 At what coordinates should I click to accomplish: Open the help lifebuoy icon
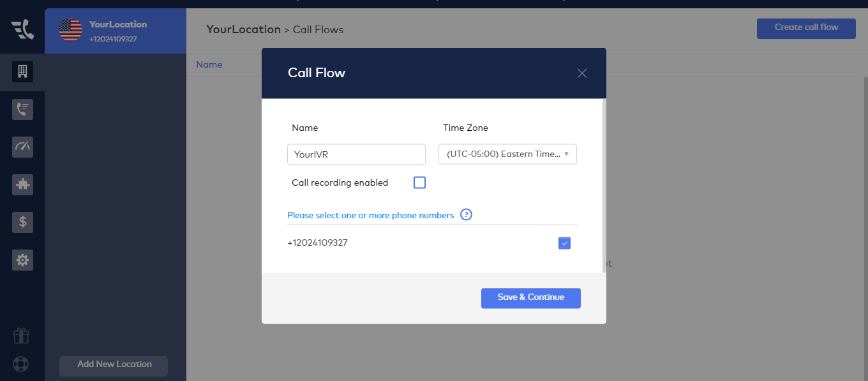point(22,364)
